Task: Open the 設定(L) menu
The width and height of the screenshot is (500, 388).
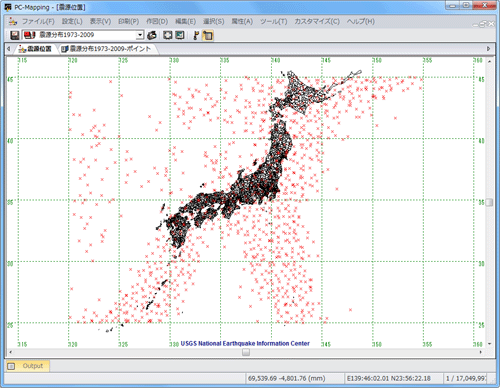Action: [x=72, y=22]
